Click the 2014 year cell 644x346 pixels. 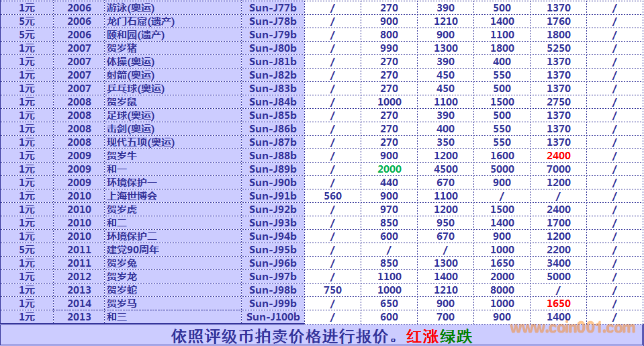click(79, 304)
